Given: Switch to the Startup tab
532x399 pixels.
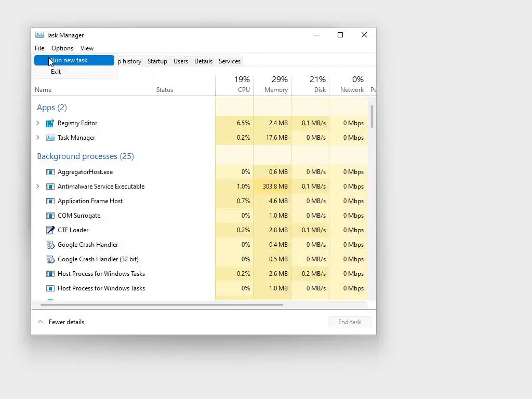Looking at the screenshot, I should [157, 61].
